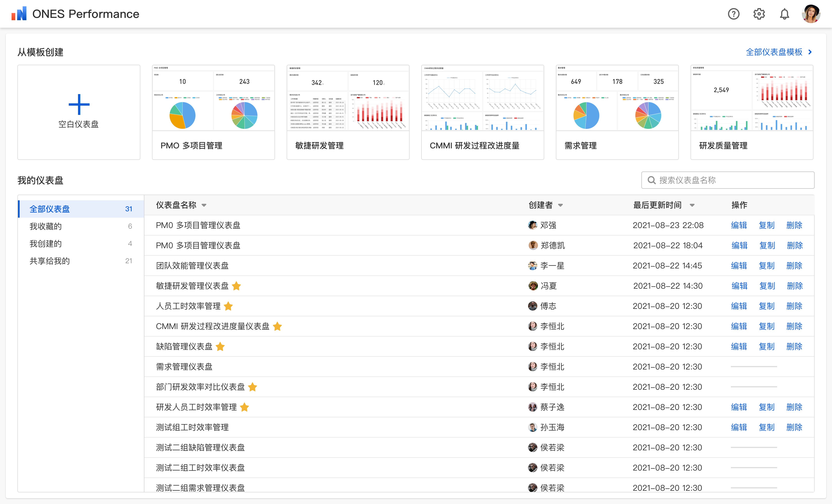Focus the 搜索仪表盘名称 search field

[x=728, y=180]
